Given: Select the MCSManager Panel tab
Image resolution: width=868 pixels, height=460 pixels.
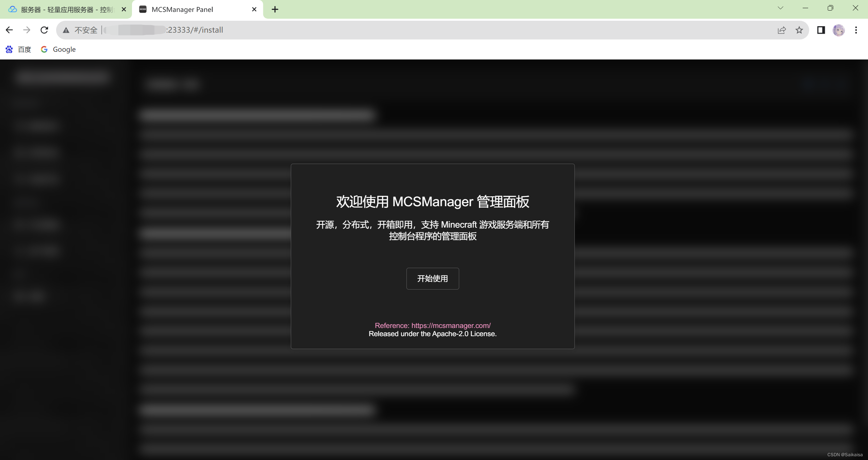Looking at the screenshot, I should tap(197, 10).
